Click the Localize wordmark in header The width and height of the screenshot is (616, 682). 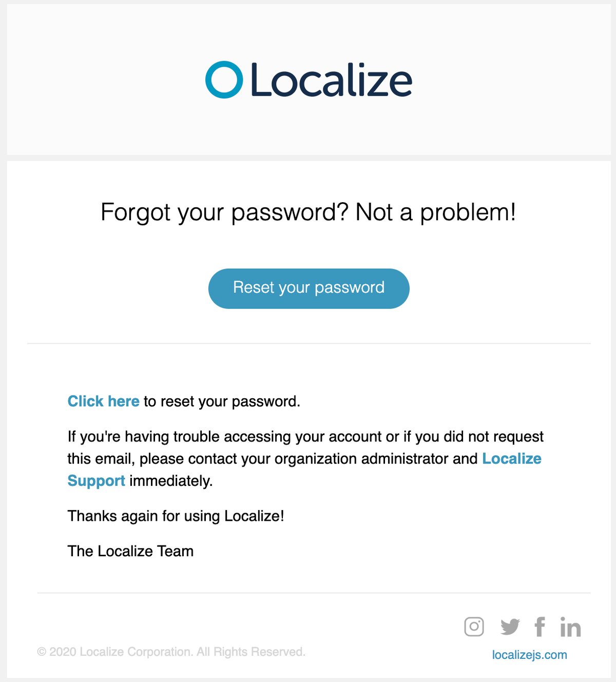(331, 80)
